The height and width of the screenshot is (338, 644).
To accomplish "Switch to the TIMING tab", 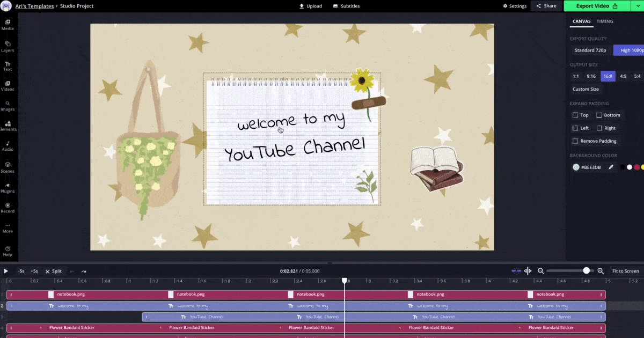I will coord(605,21).
